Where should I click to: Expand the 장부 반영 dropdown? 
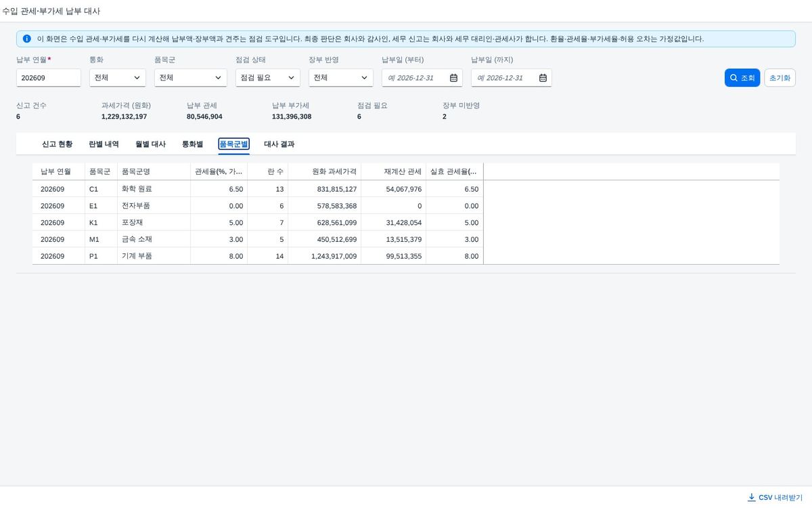[341, 78]
